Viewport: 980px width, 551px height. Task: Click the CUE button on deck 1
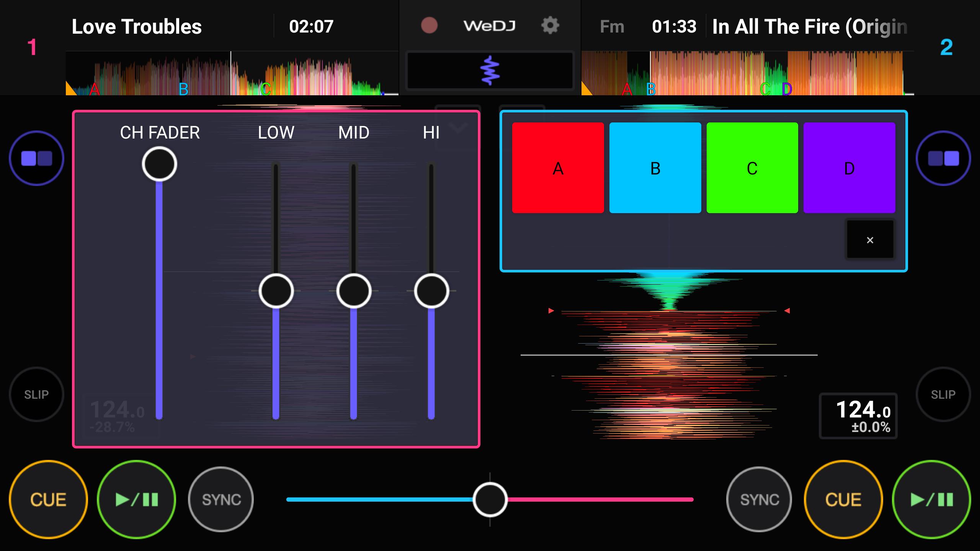47,499
